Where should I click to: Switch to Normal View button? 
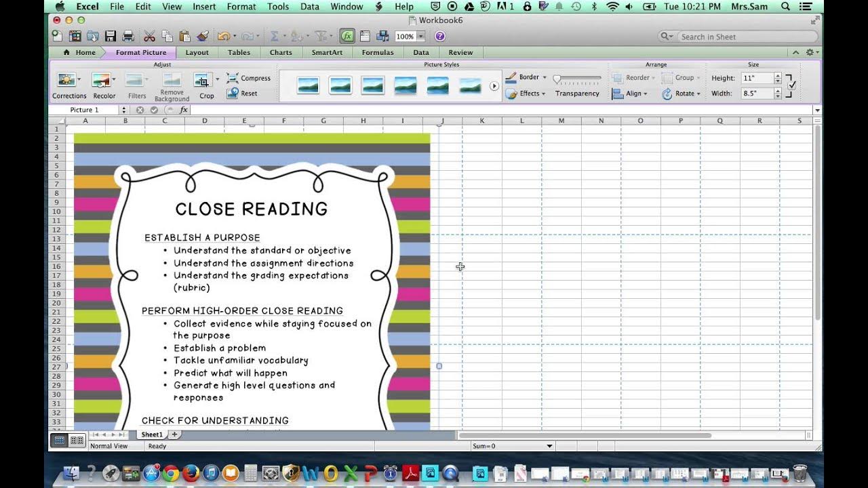point(60,441)
